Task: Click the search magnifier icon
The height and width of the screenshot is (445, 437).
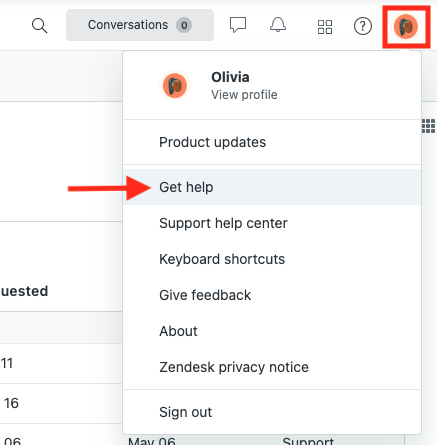Action: 39,26
